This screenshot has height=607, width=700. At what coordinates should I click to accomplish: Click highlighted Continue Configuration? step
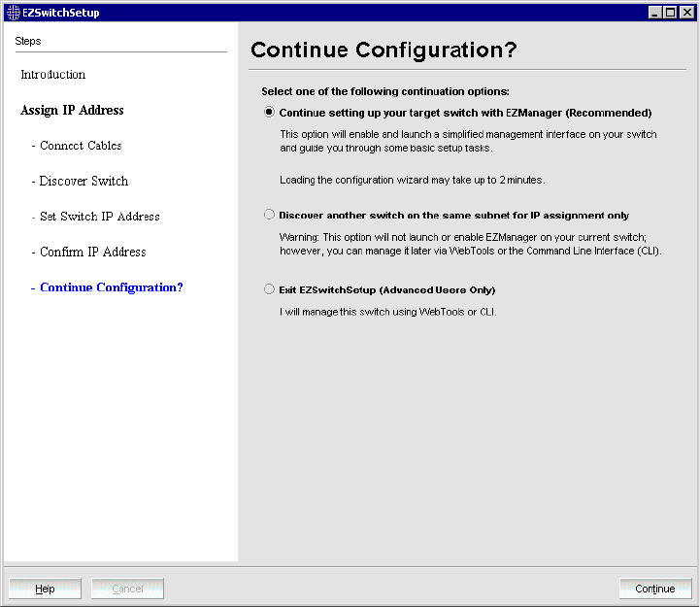pos(112,287)
